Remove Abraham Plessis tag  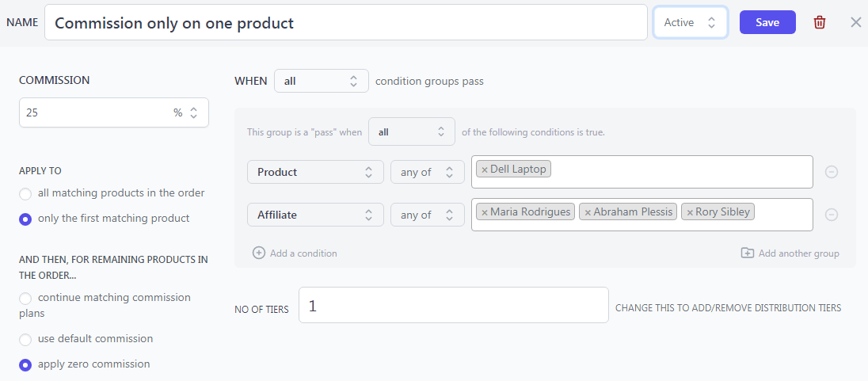pos(588,212)
